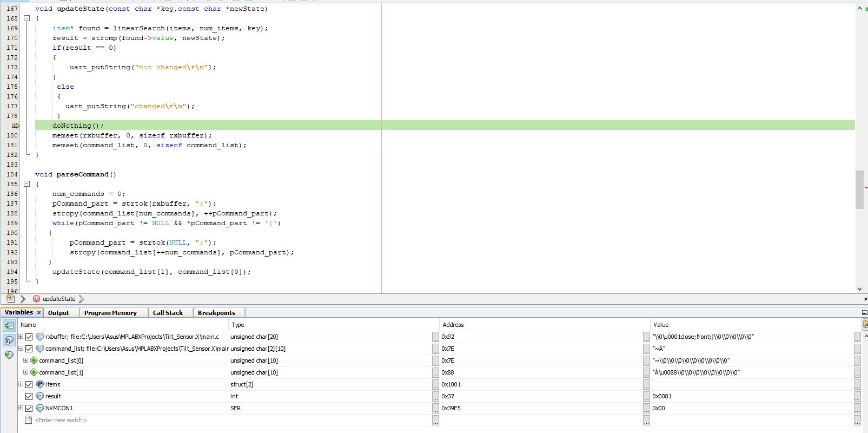Collapse the parseCommand function code fold

click(26, 184)
